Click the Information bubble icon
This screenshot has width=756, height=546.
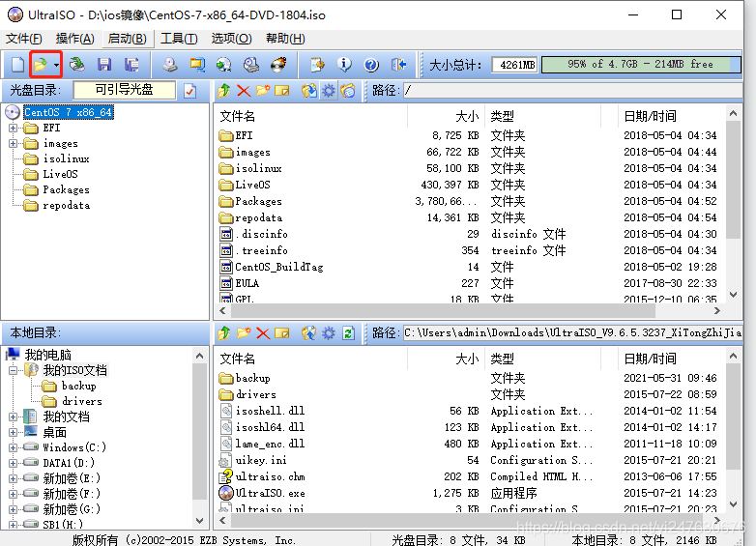point(344,65)
